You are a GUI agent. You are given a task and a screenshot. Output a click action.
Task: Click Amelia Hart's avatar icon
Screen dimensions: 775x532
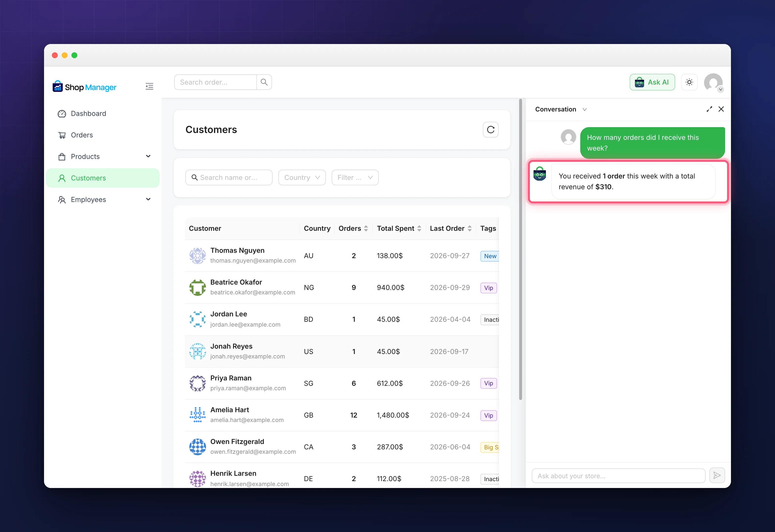(x=197, y=415)
